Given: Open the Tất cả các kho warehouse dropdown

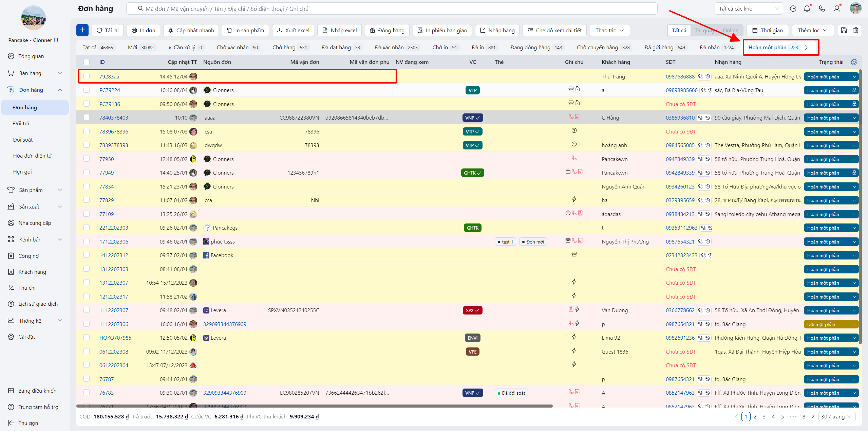Looking at the screenshot, I should pos(748,9).
